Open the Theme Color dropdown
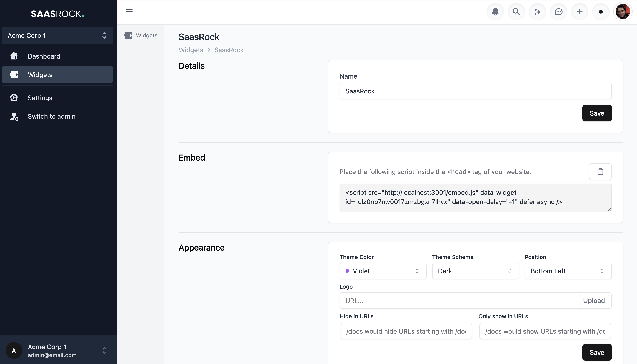The image size is (637, 364). (x=383, y=271)
